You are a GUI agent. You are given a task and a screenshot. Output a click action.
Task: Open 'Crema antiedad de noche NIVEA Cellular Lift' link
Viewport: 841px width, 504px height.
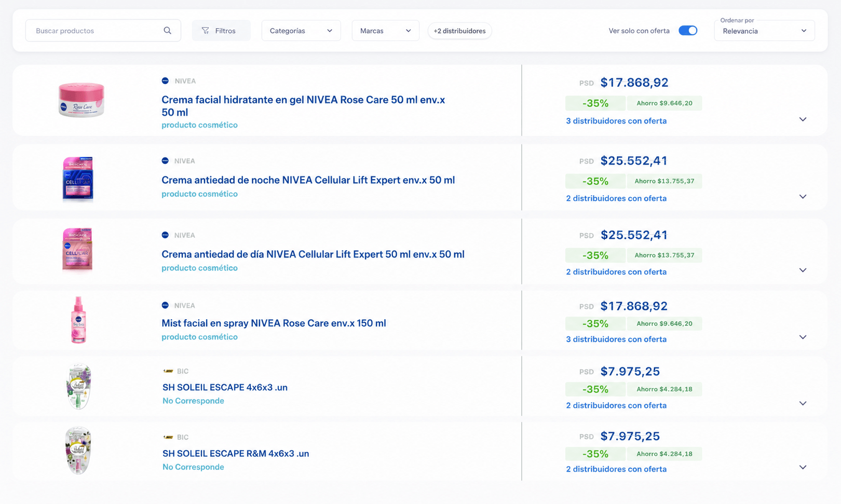click(x=308, y=180)
